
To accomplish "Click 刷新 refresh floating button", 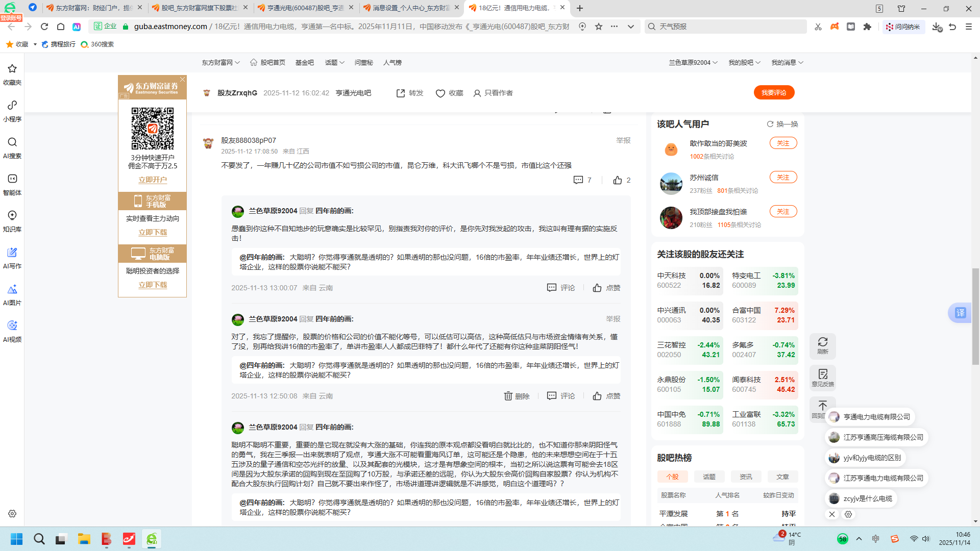I will (x=822, y=345).
